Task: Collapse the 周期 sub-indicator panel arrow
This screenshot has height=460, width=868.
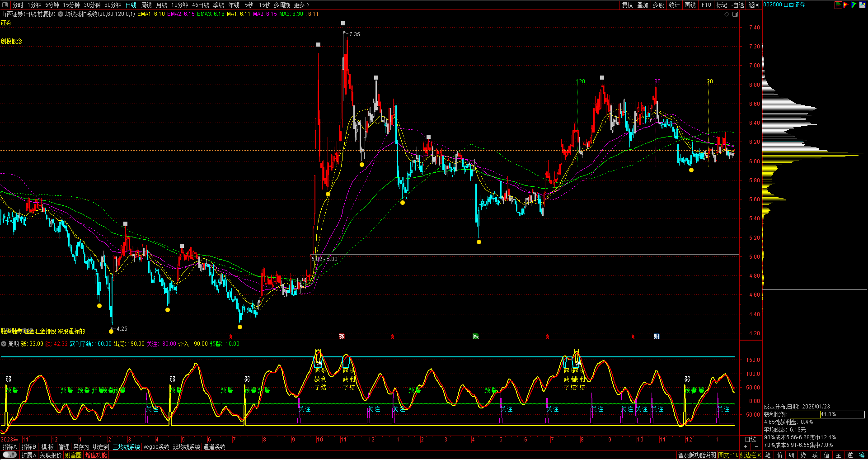Action: [x=4, y=344]
